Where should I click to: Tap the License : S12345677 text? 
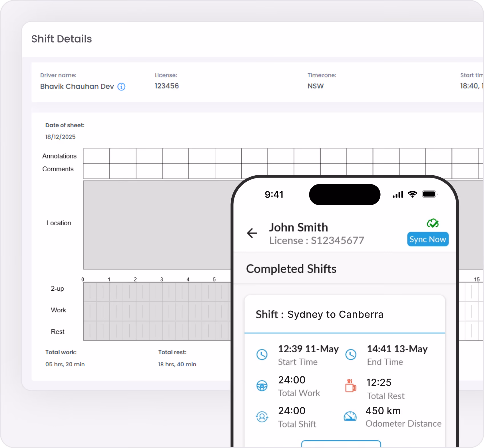point(317,240)
